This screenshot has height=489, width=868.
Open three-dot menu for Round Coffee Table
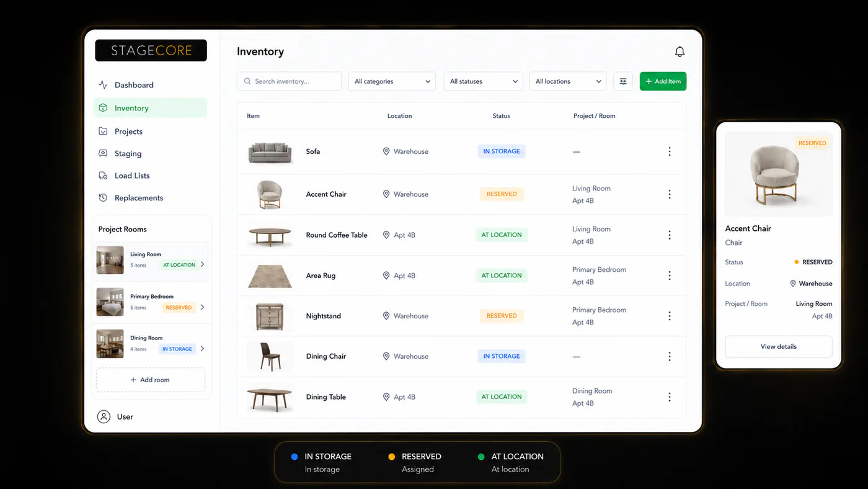670,235
